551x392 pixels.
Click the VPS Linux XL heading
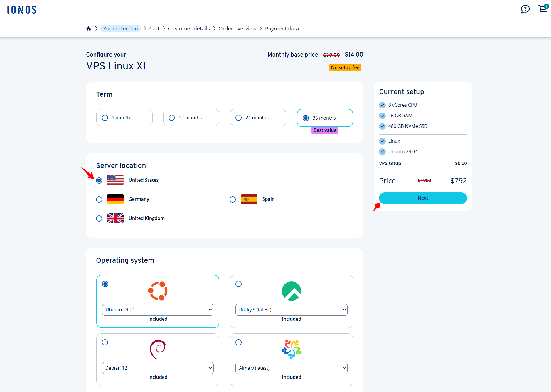click(x=117, y=66)
